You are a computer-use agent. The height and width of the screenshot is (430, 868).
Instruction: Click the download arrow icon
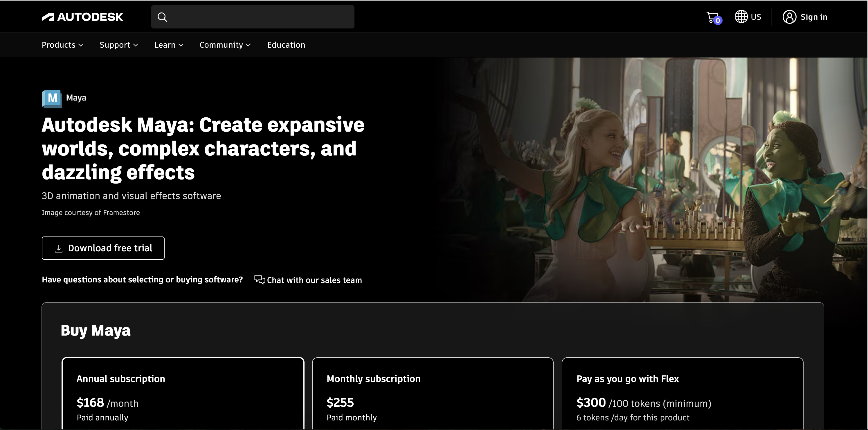point(59,248)
